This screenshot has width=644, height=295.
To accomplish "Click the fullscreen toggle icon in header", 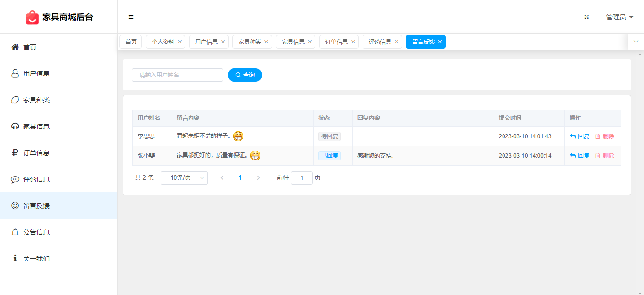I will tap(586, 17).
